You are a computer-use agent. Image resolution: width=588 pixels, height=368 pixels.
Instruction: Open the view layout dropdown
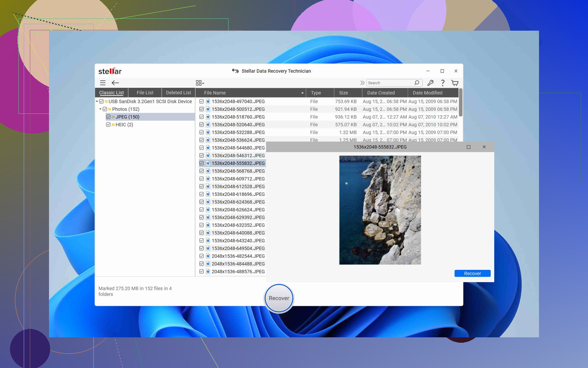pyautogui.click(x=199, y=82)
